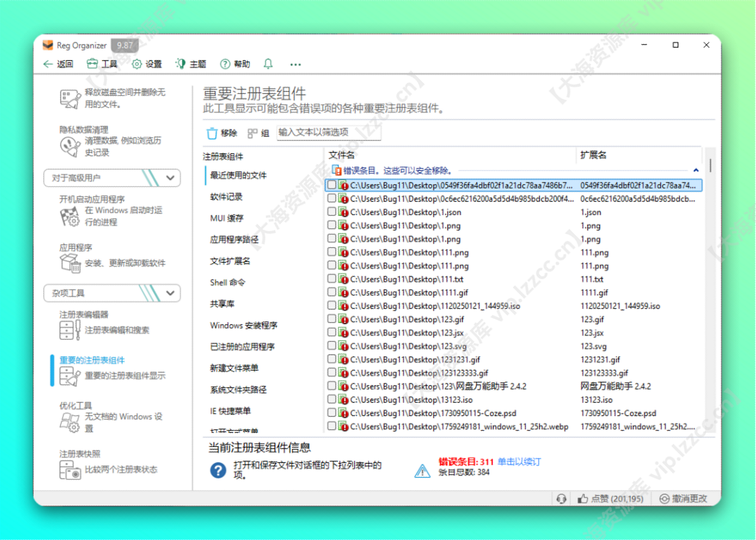The width and height of the screenshot is (756, 540).
Task: Select the 1759249181_windows_11_25h2.webp file path
Action: (x=459, y=427)
